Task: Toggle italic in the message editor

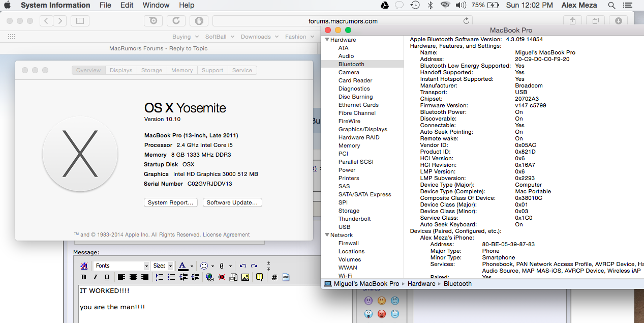Action: [x=95, y=277]
